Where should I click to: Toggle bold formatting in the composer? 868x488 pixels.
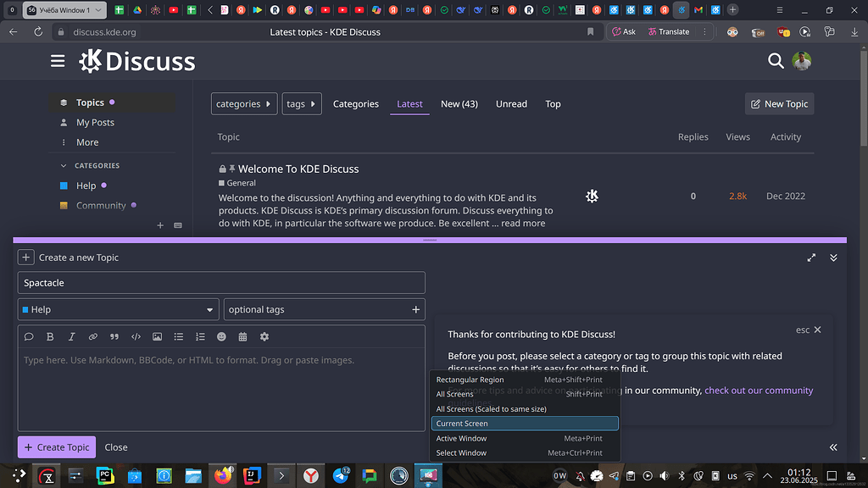(x=50, y=336)
